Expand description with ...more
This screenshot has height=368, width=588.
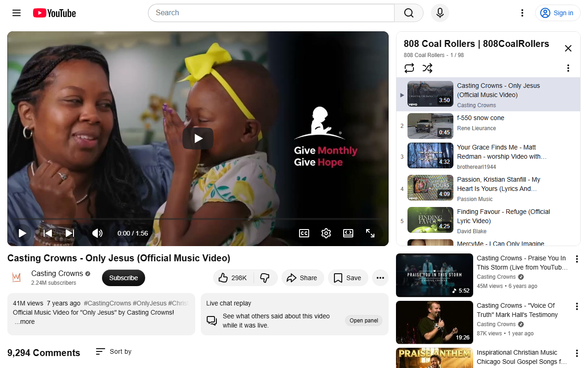(25, 322)
